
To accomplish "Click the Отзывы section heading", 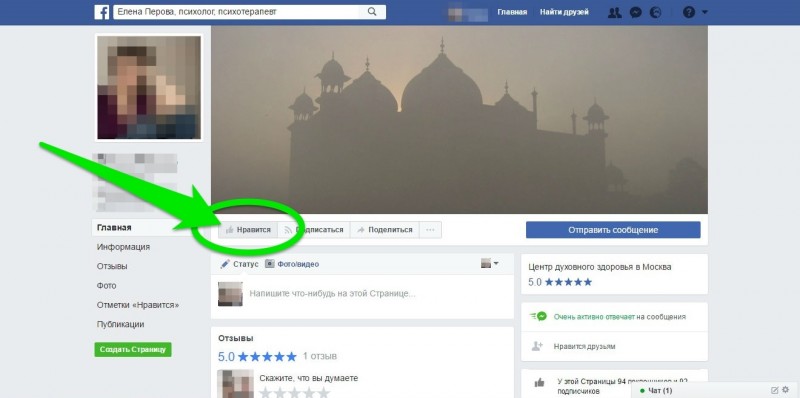I will coord(236,338).
